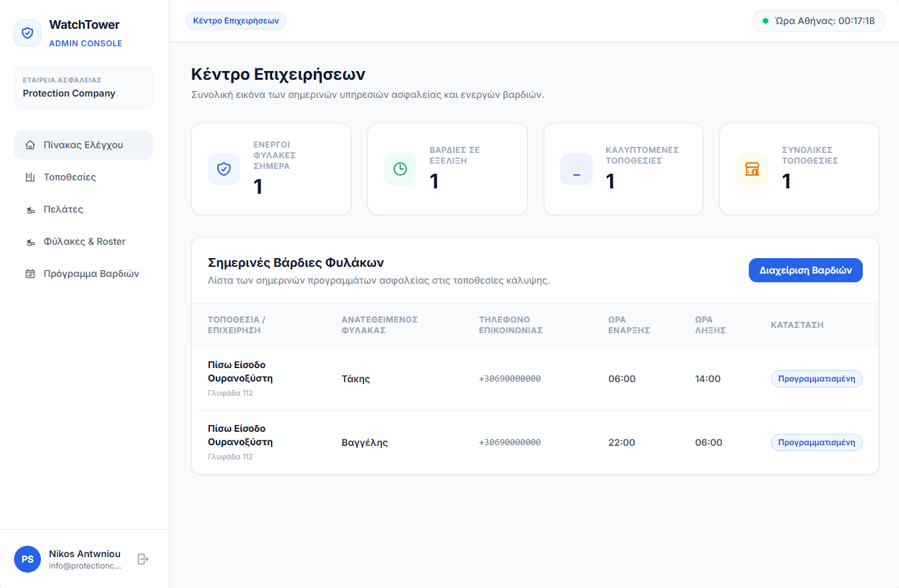Click the Κέντρο Επιχειρήσεων breadcrumb pill

point(236,21)
